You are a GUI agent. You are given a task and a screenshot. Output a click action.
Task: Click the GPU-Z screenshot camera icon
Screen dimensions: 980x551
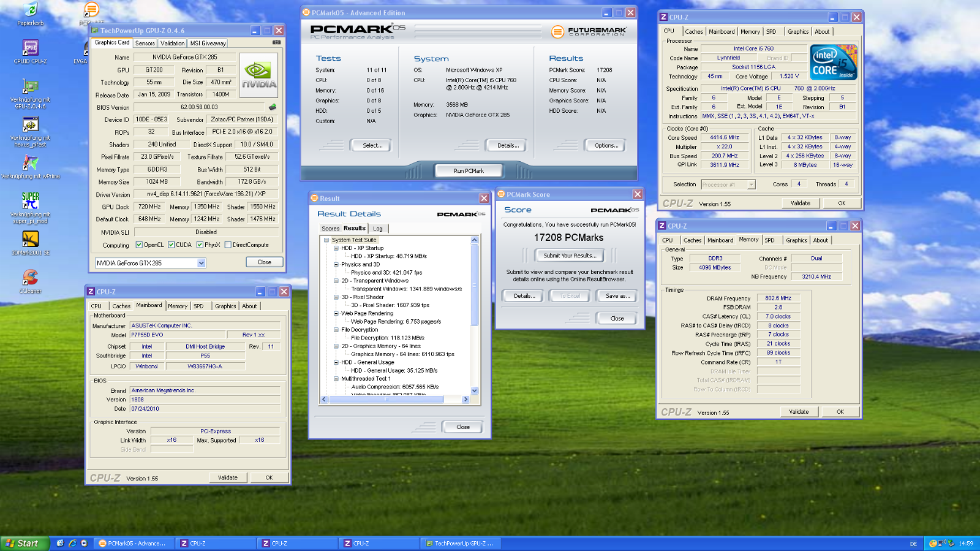click(x=276, y=42)
